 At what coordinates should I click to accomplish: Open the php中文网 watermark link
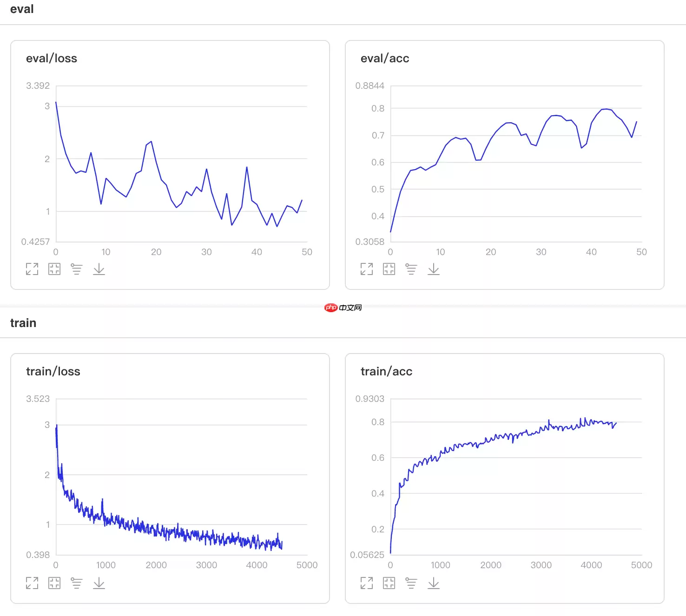pyautogui.click(x=343, y=308)
